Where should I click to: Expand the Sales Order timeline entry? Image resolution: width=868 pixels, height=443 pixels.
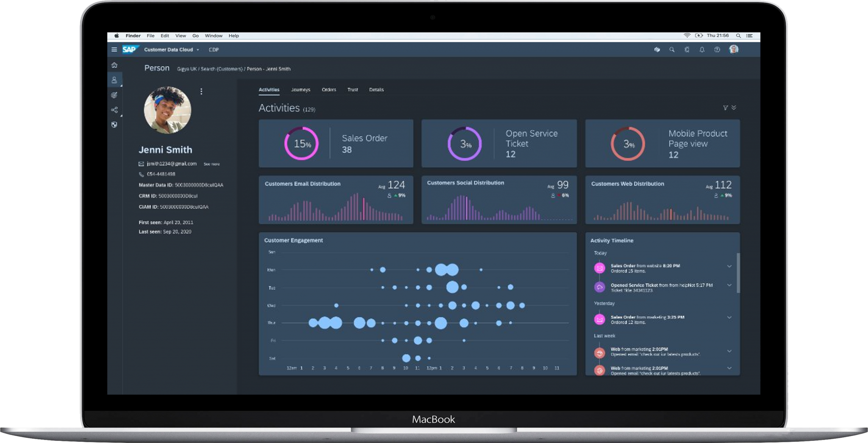click(730, 266)
